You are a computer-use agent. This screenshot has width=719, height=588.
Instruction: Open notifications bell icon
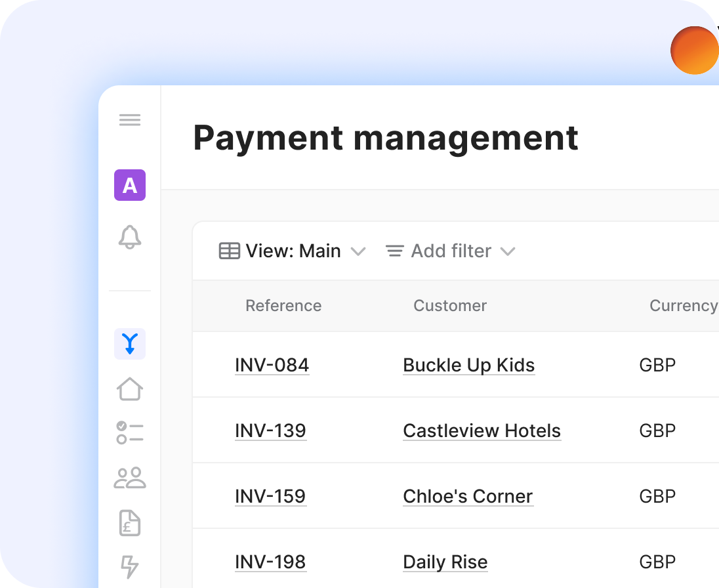[x=130, y=237]
